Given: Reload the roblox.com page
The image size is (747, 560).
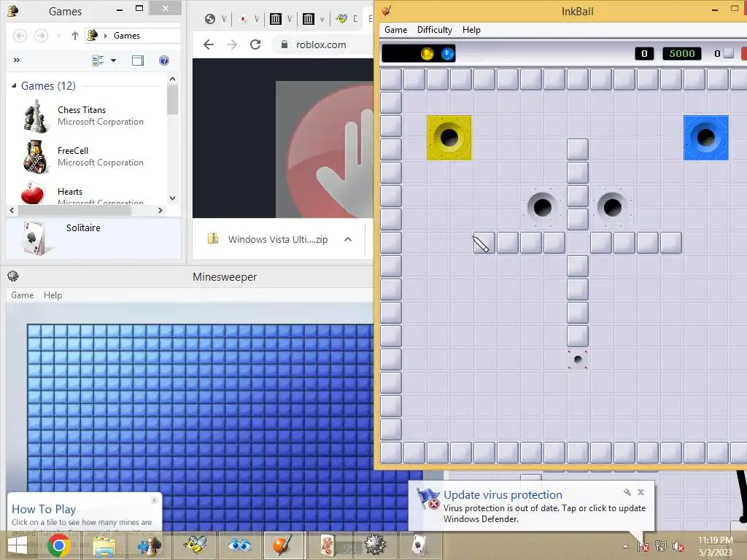Looking at the screenshot, I should (255, 44).
